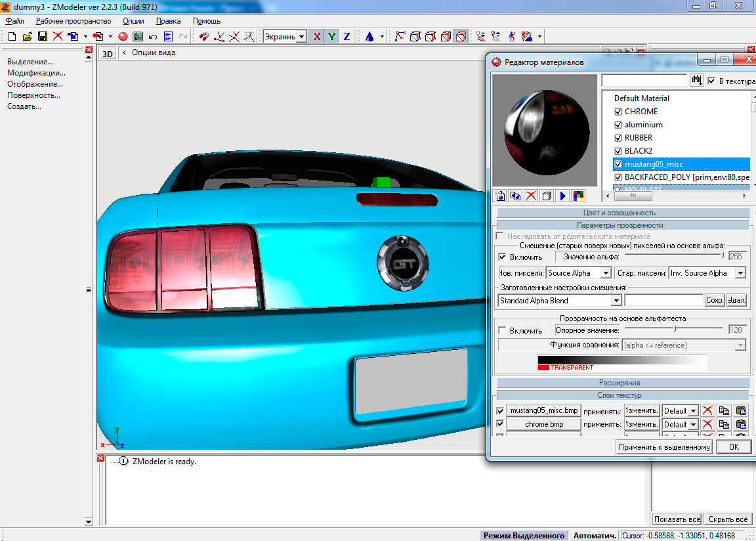Viewport: 756px width, 541px height.
Task: Open the 'Source Alpha' new pixels dropdown
Action: coord(606,273)
